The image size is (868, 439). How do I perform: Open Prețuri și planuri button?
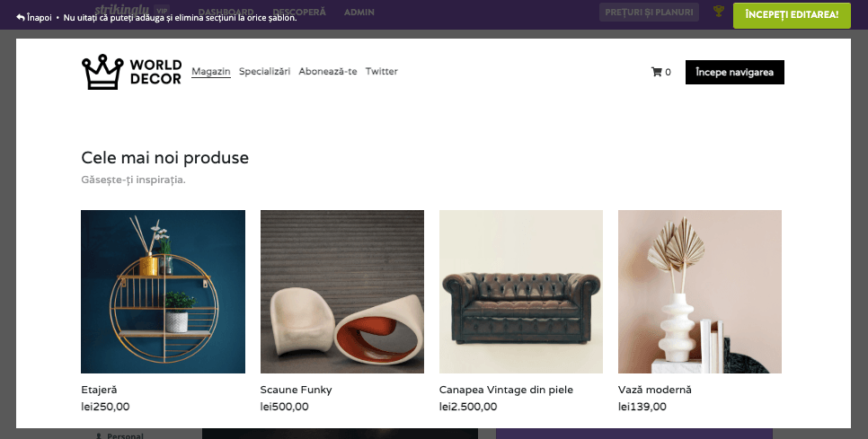pyautogui.click(x=649, y=13)
